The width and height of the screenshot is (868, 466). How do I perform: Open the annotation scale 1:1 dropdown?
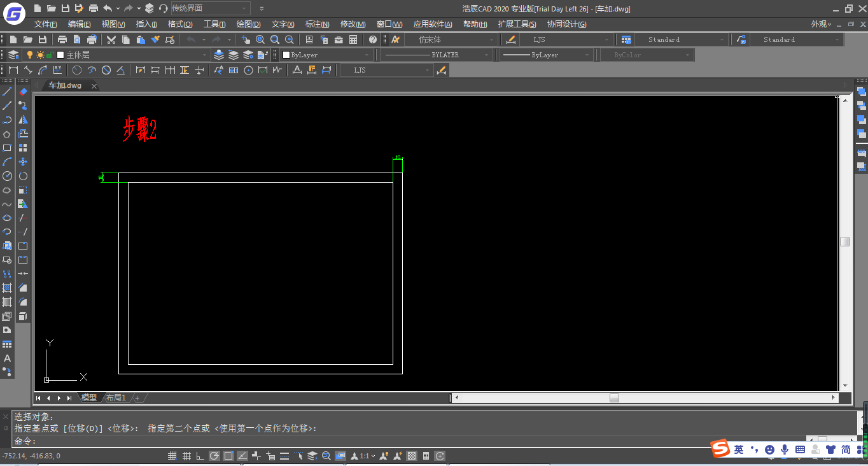[x=363, y=456]
